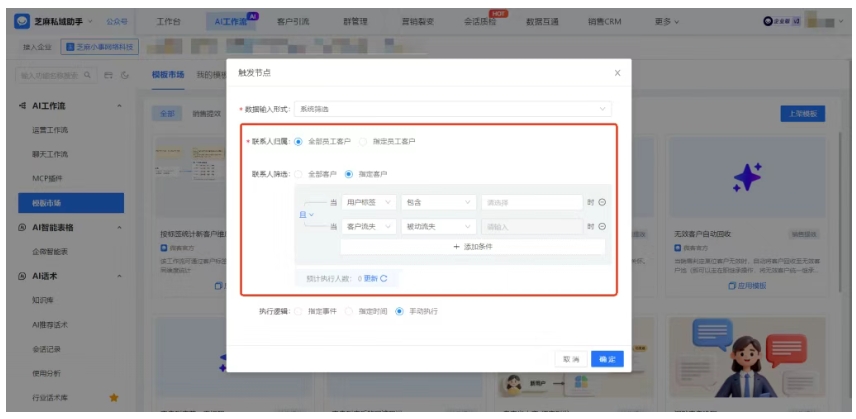Screen dimensions: 856x419
Task: Open 销售CRM in top navigation
Action: [x=604, y=22]
